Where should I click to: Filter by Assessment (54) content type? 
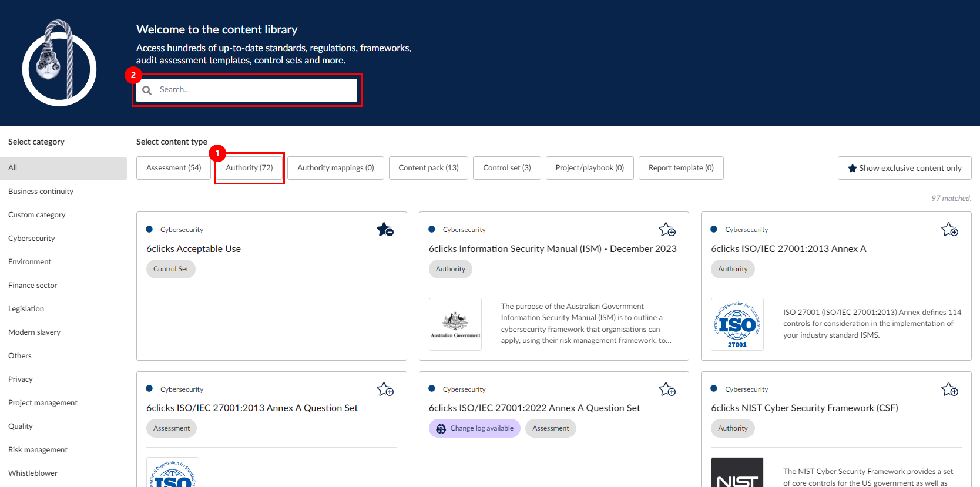[x=174, y=168]
